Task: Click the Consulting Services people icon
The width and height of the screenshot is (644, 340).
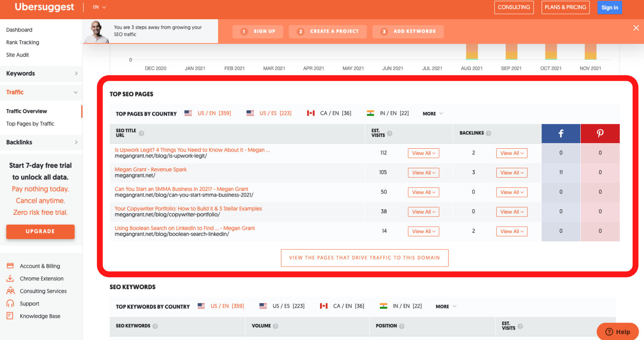Action: pos(10,291)
